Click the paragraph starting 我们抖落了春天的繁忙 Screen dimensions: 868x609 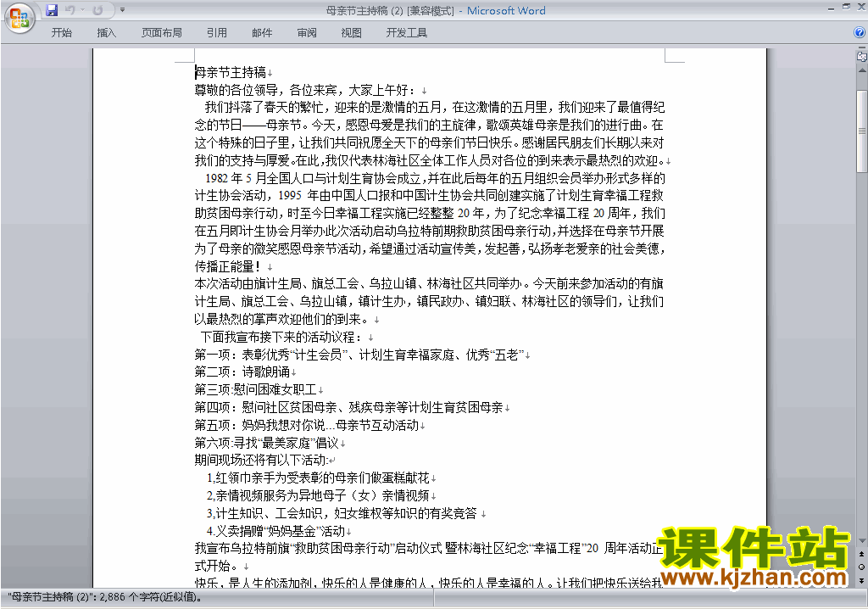[430, 133]
